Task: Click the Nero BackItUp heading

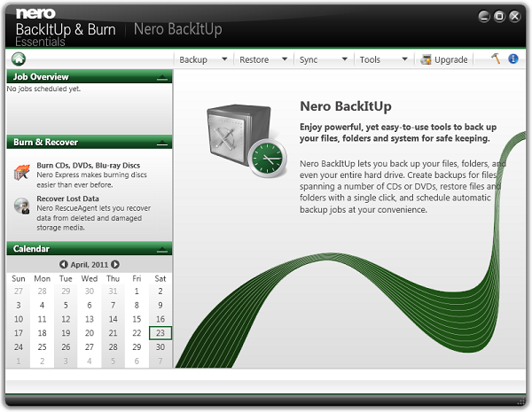Action: coord(346,106)
